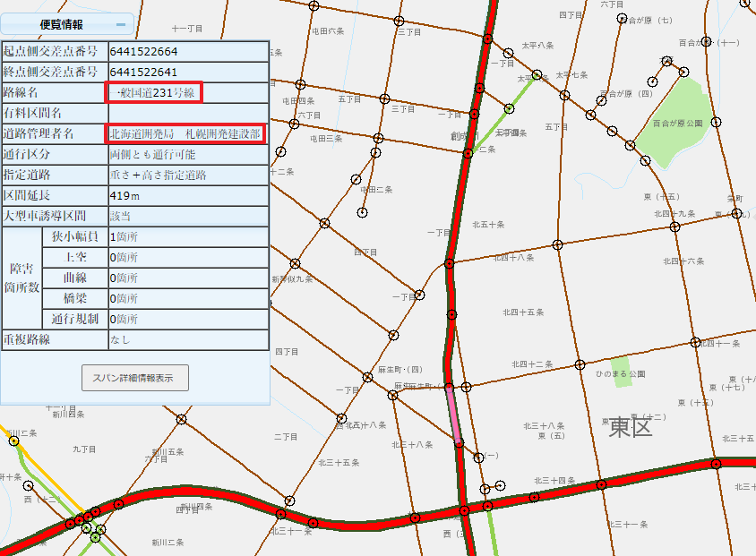Click the 狭小幅員 1箇所 obstacle count cell

click(x=188, y=237)
